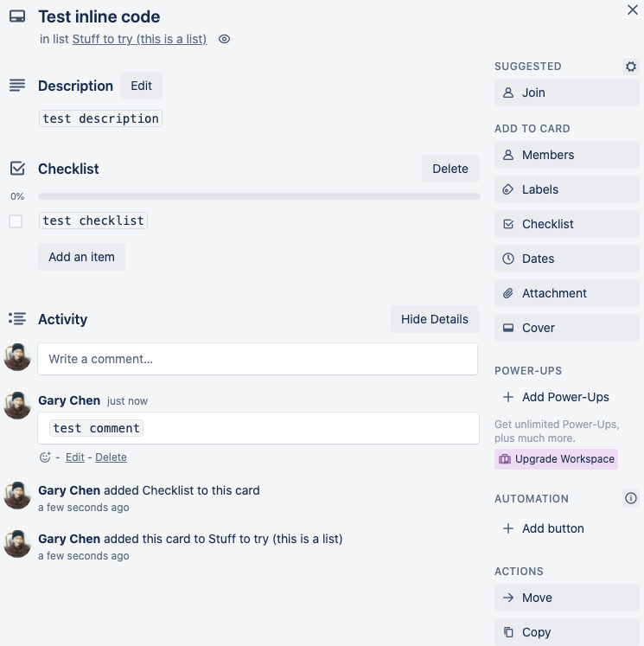Click the Delete checklist button
Image resolution: width=644 pixels, height=646 pixels.
pos(450,169)
